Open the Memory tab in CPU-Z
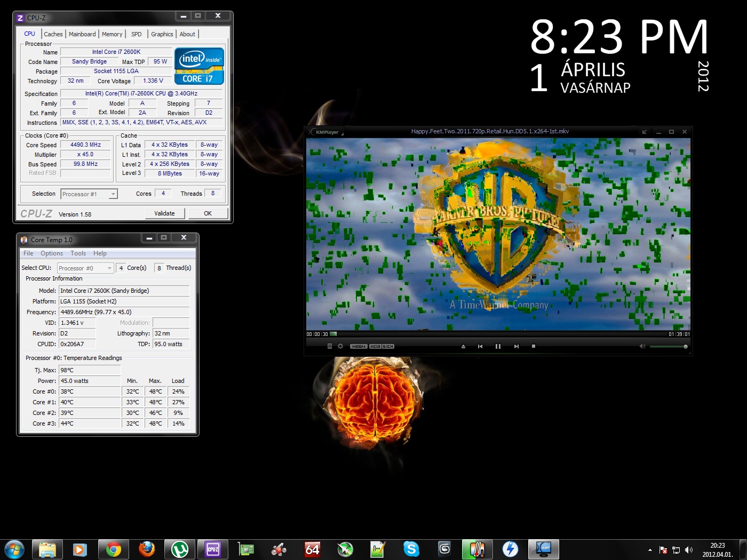The height and width of the screenshot is (560, 747). tap(112, 34)
